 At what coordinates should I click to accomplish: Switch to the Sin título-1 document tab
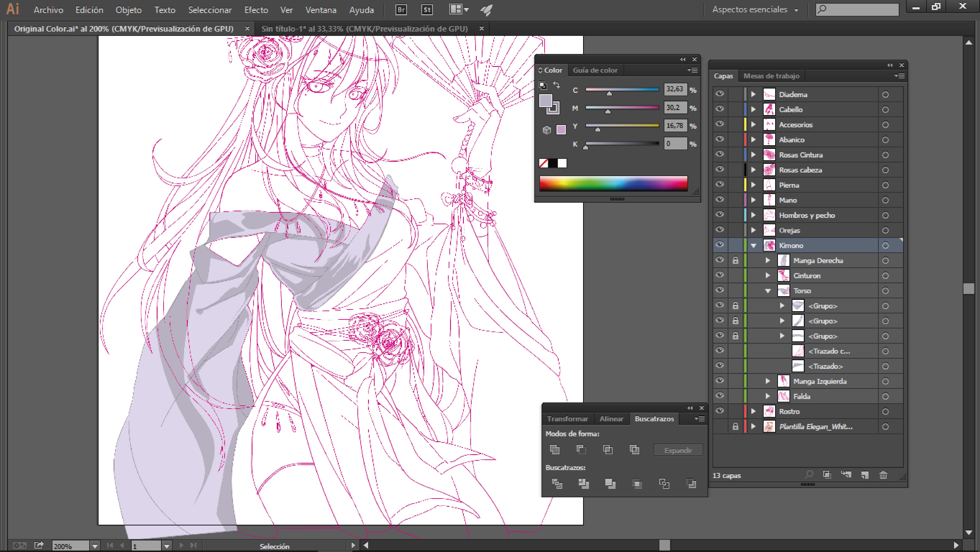click(x=364, y=28)
